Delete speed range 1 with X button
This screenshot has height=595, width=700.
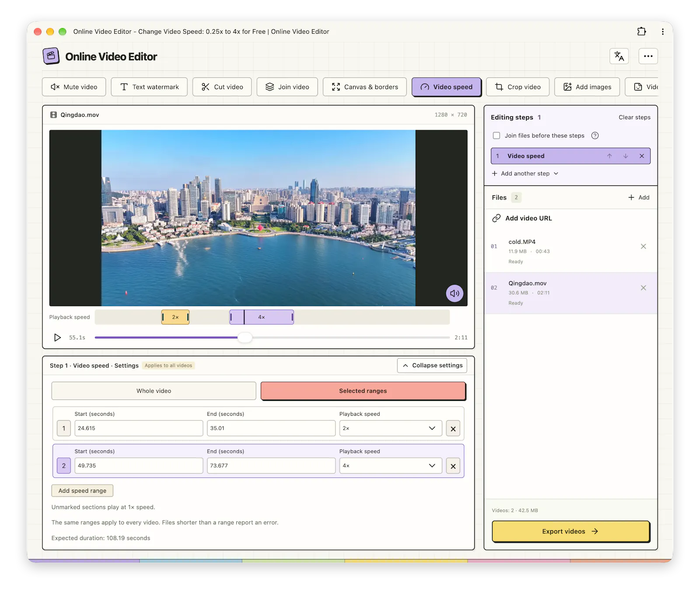[453, 428]
